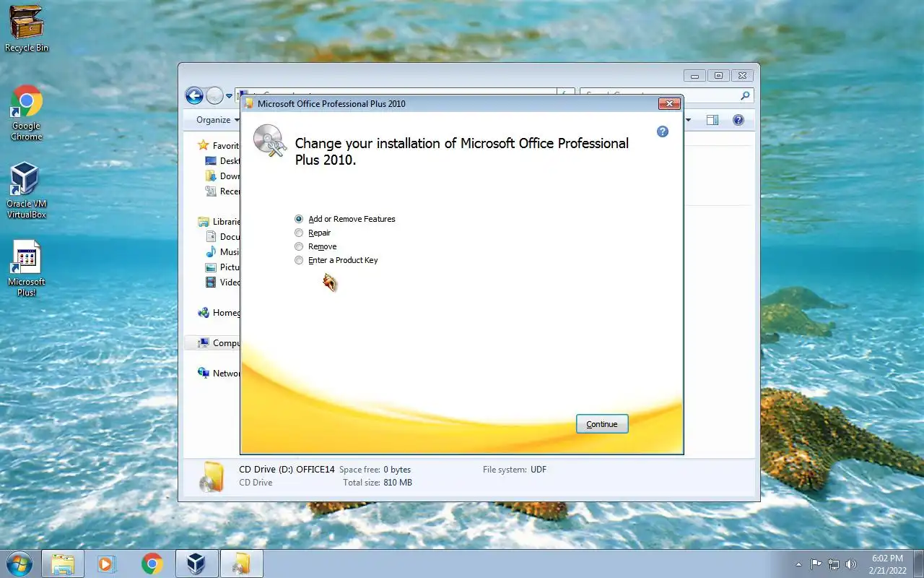
Task: Open volume speaker tray icon
Action: coord(851,564)
